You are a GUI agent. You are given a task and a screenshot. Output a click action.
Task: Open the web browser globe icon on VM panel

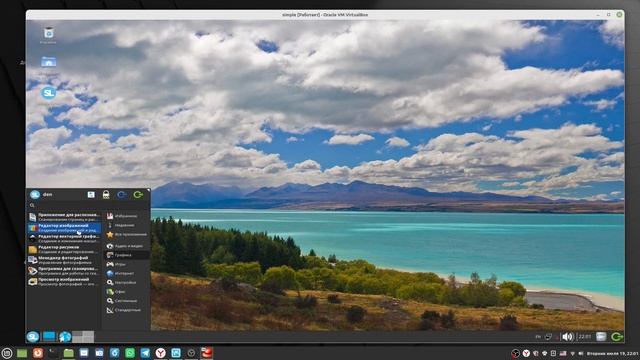pyautogui.click(x=65, y=337)
